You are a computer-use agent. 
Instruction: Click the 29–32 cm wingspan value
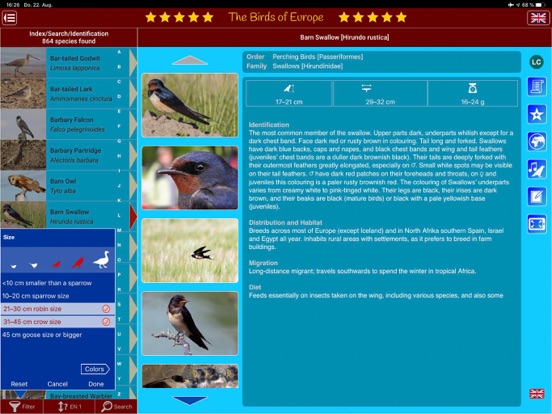(380, 102)
